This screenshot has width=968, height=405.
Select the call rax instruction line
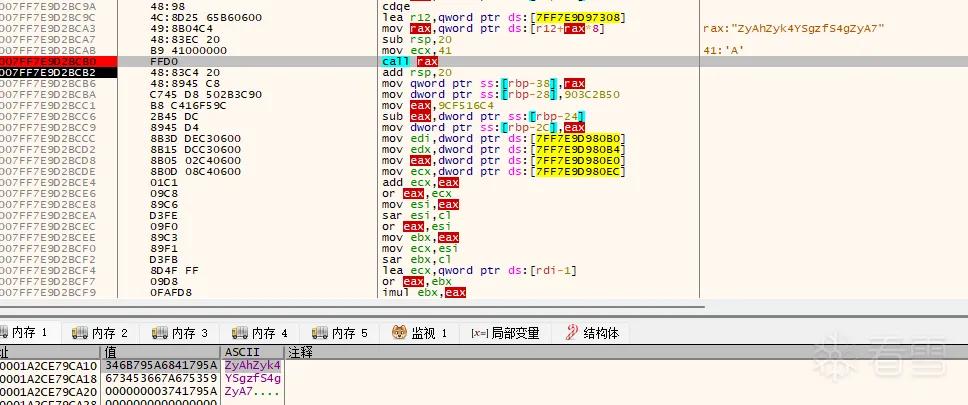[410, 62]
